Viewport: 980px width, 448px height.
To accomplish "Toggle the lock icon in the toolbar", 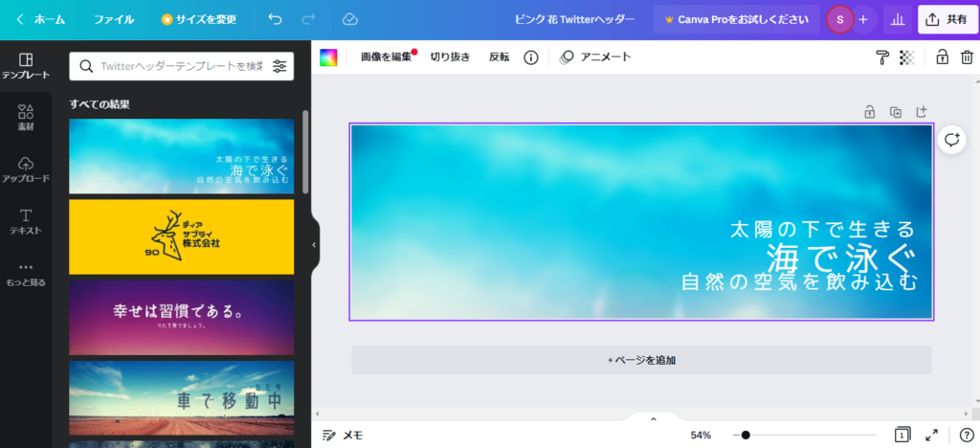I will click(x=942, y=57).
